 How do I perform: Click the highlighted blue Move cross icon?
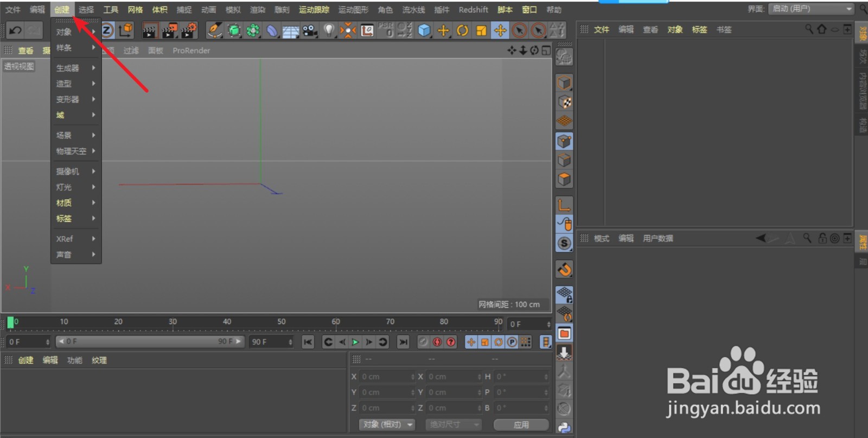(500, 30)
